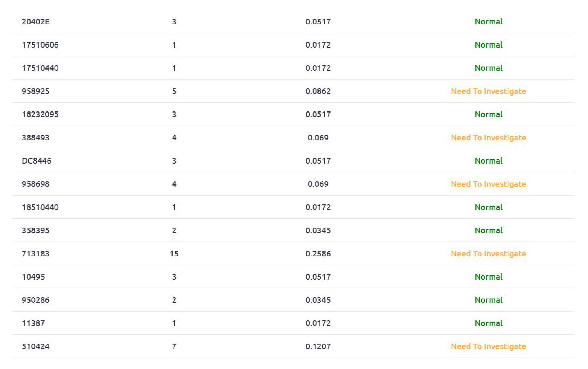Screen dimensions: 588x369
Task: Select the 950286 row ID
Action: (36, 300)
